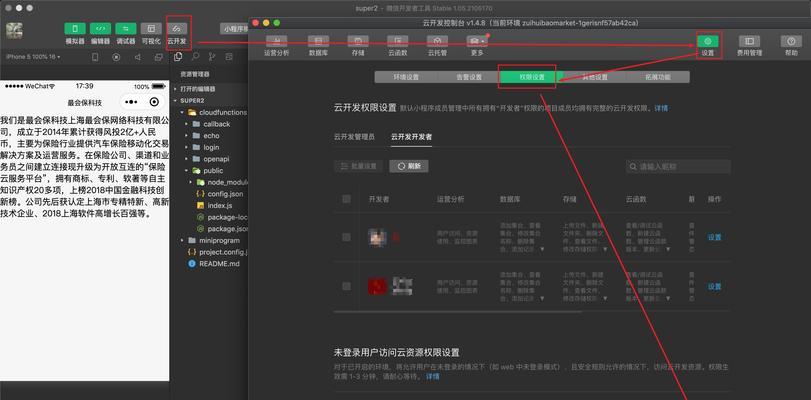Screen dimensions: 811x400
Task: Toggle the select-all checkbox in developer table header
Action: coord(346,199)
